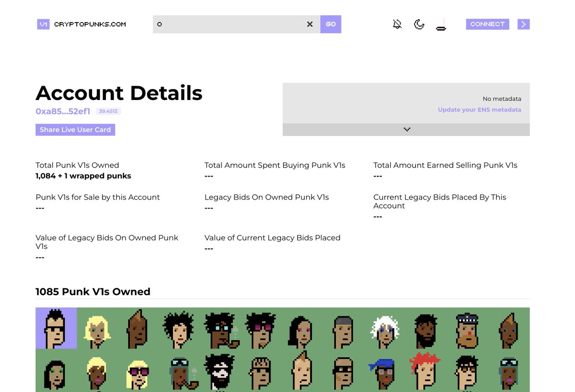The width and height of the screenshot is (575, 392).
Task: Click the V1 logo badge
Action: 44,24
